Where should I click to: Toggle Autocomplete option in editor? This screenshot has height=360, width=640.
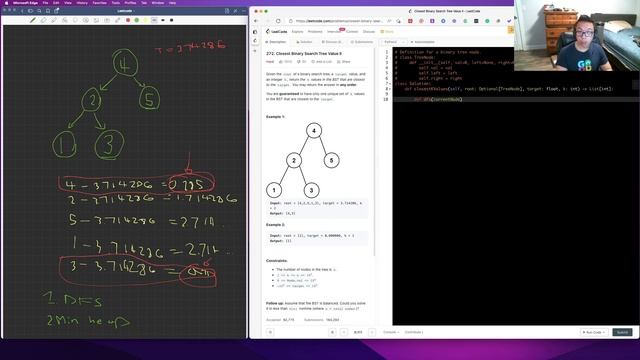coord(422,42)
